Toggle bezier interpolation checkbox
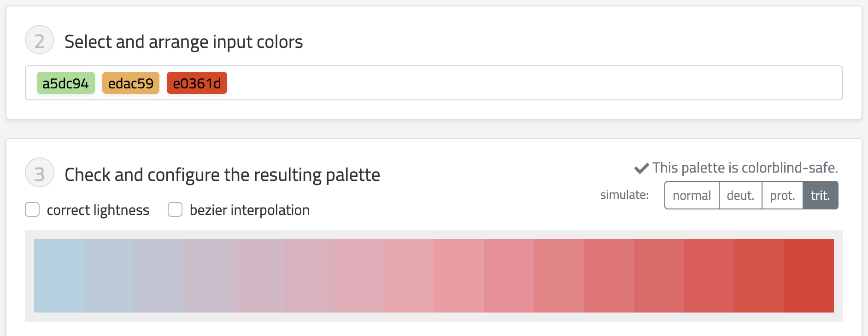868x336 pixels. coord(175,209)
